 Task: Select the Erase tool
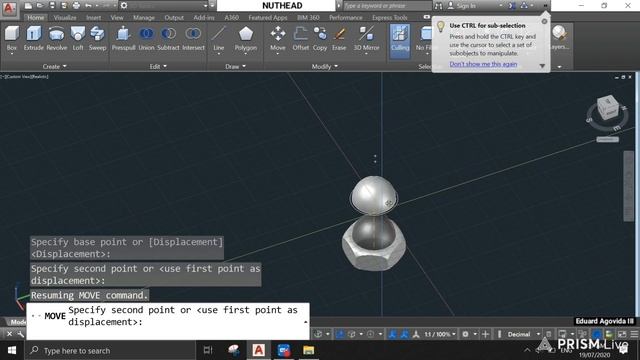tap(339, 39)
